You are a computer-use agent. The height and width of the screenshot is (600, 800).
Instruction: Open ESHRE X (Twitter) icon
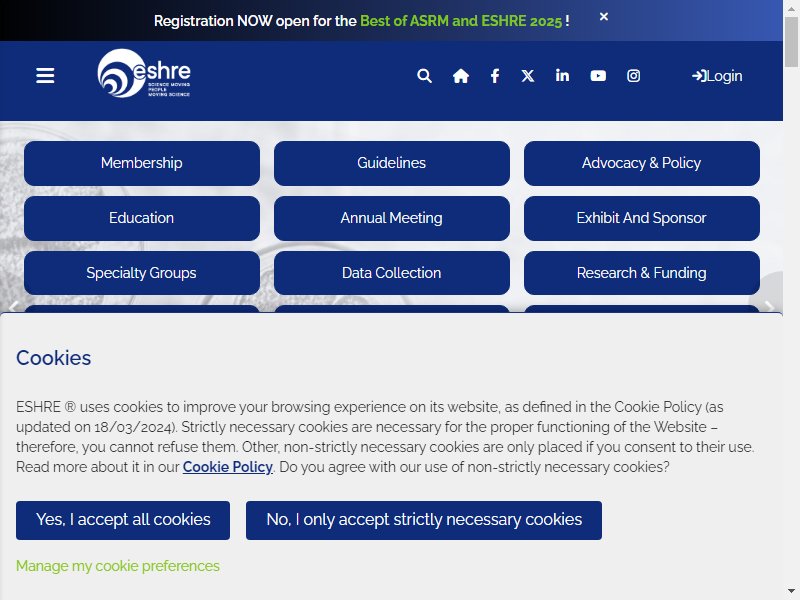(528, 76)
